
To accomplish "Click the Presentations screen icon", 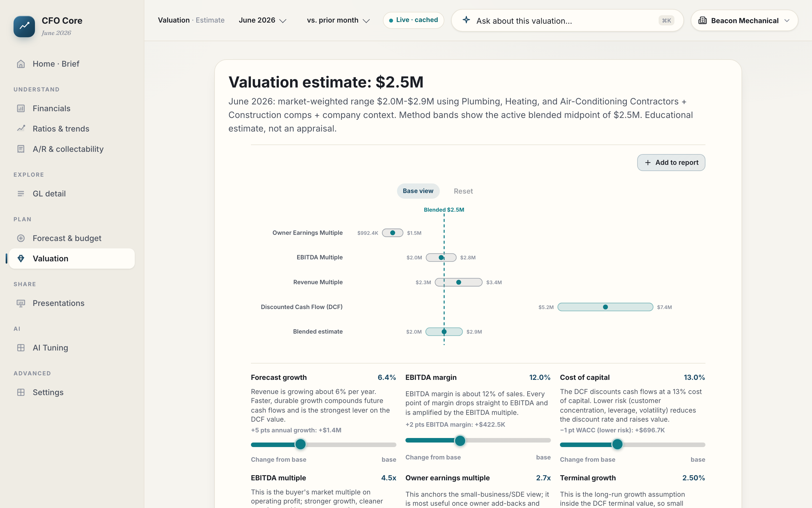I will click(x=21, y=303).
